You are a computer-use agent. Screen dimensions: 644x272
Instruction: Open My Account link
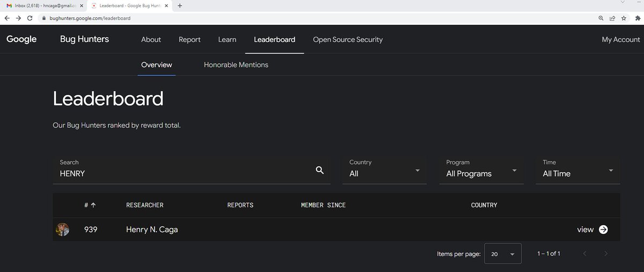621,39
